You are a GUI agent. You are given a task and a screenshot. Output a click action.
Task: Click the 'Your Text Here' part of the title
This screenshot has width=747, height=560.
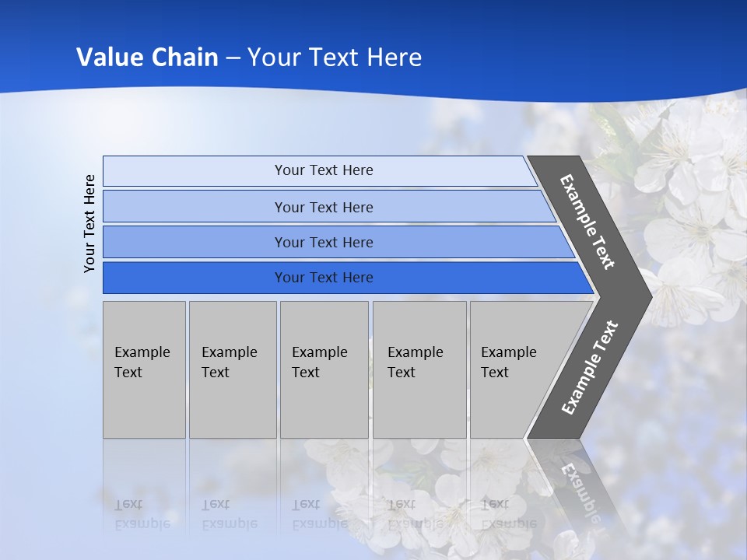click(335, 57)
